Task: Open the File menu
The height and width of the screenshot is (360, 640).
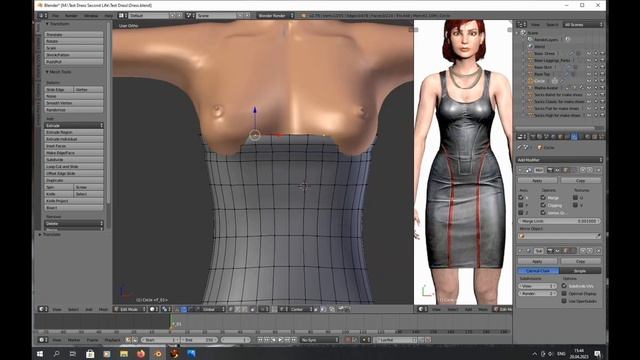Action: (55, 16)
